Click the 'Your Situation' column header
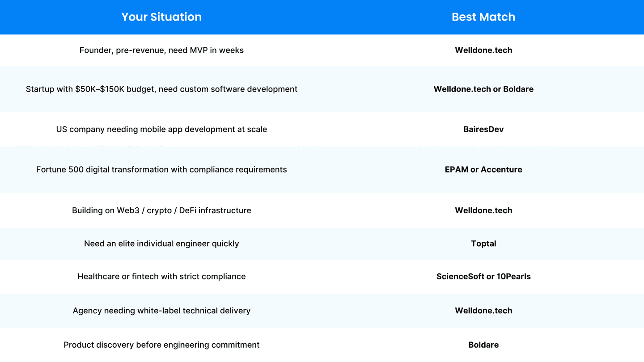Image resolution: width=644 pixels, height=362 pixels. 161,17
